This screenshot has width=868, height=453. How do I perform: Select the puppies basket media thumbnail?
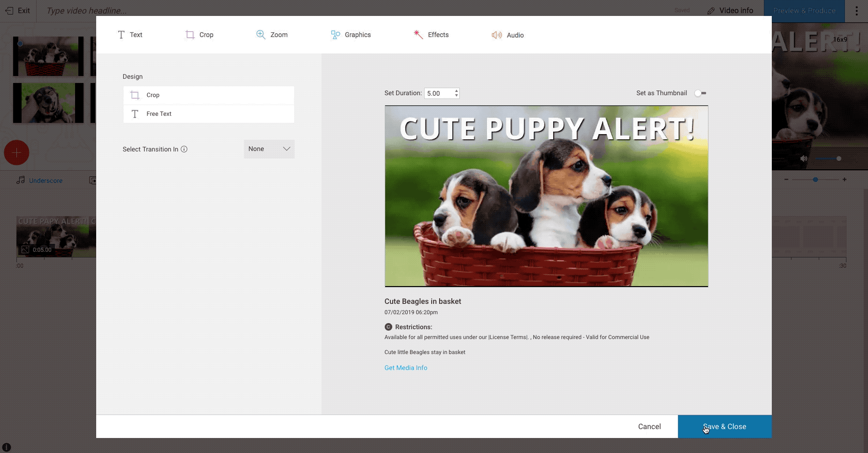(48, 56)
